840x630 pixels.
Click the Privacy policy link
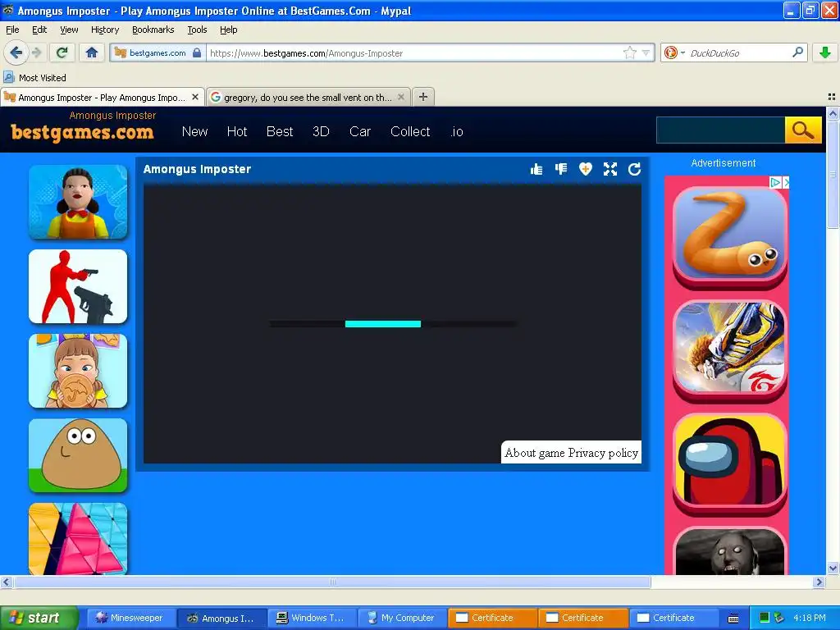(x=603, y=453)
